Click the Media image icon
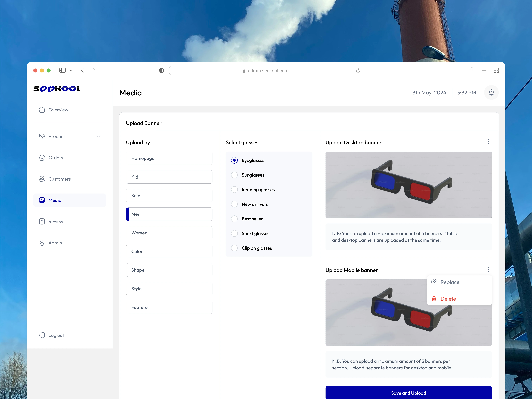Viewport: 532px width, 399px height. [x=42, y=200]
